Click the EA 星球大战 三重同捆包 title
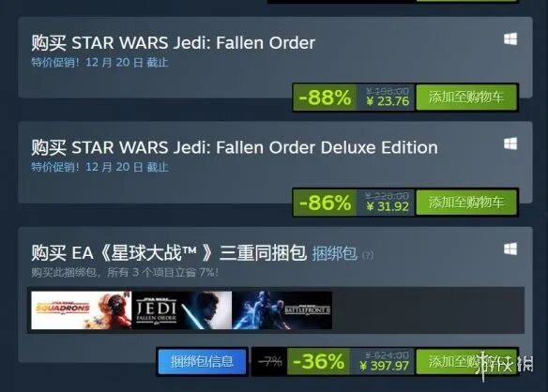Image resolution: width=548 pixels, height=392 pixels. [x=169, y=253]
